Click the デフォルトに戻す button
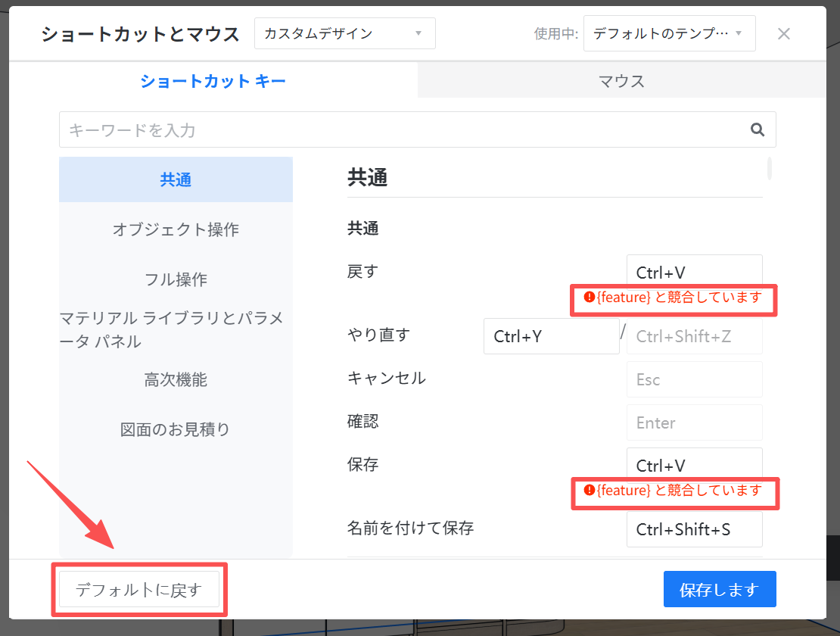 pos(139,589)
